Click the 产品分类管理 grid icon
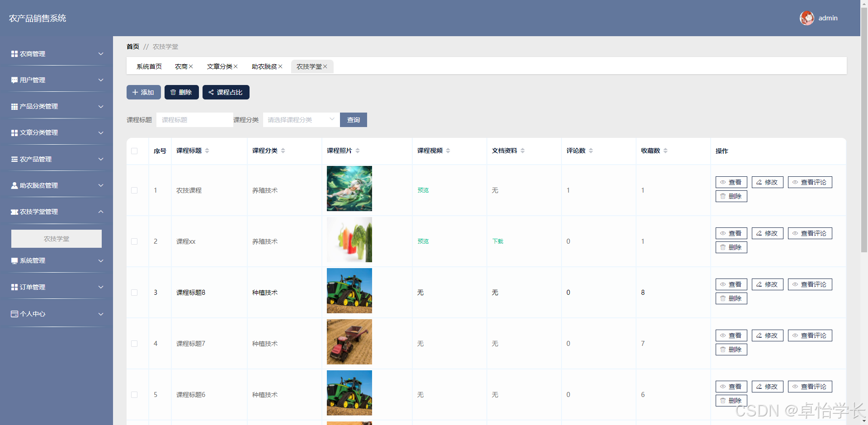The image size is (868, 425). pos(14,106)
